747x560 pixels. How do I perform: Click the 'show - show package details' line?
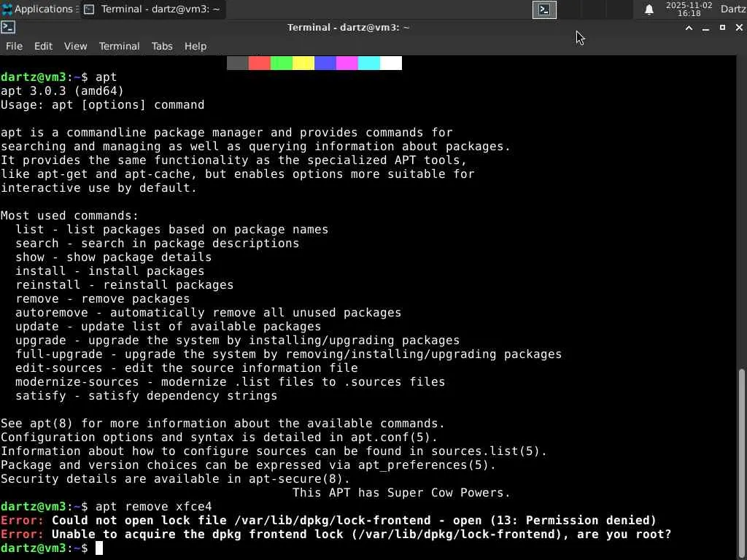tap(113, 257)
